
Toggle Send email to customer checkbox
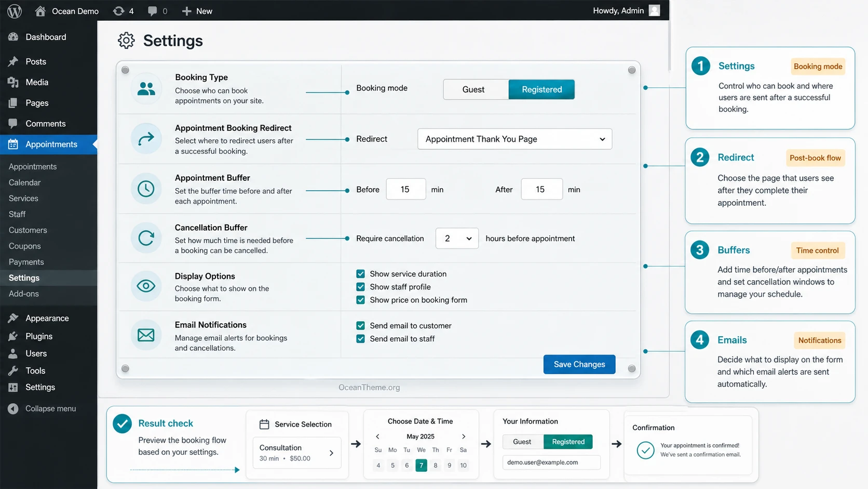(x=360, y=326)
